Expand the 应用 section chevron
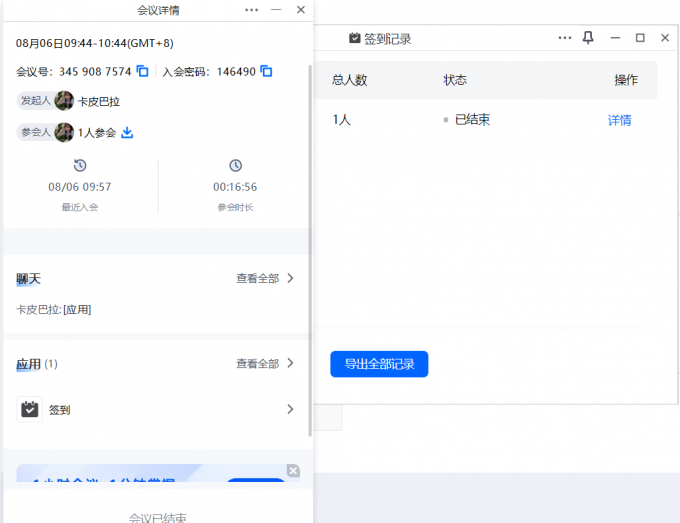 tap(291, 363)
